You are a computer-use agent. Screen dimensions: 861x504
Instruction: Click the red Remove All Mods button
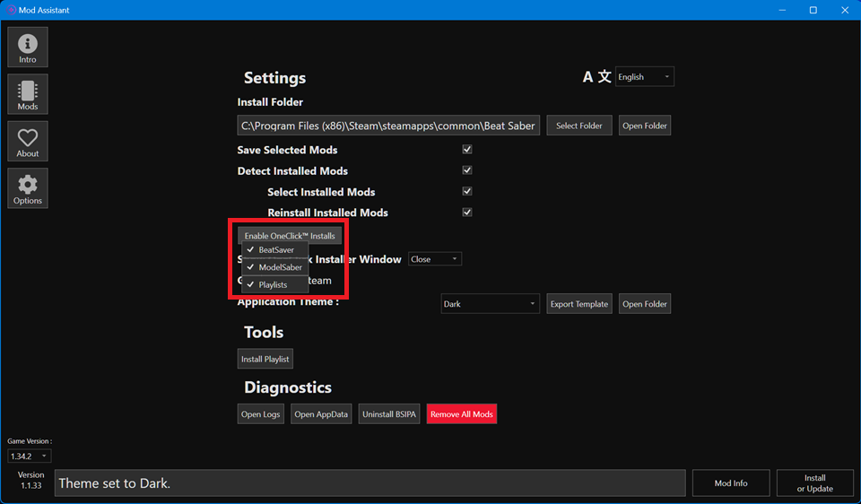[461, 414]
